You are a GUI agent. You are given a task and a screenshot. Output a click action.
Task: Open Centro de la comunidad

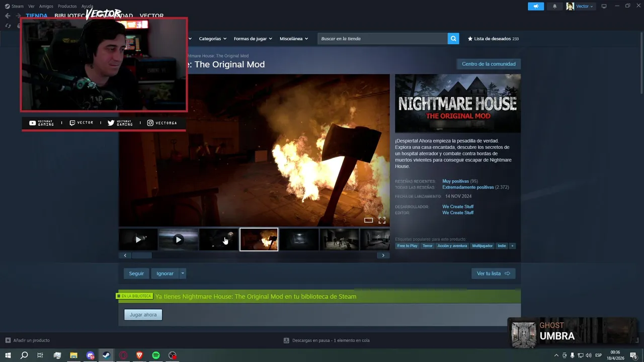pos(489,64)
